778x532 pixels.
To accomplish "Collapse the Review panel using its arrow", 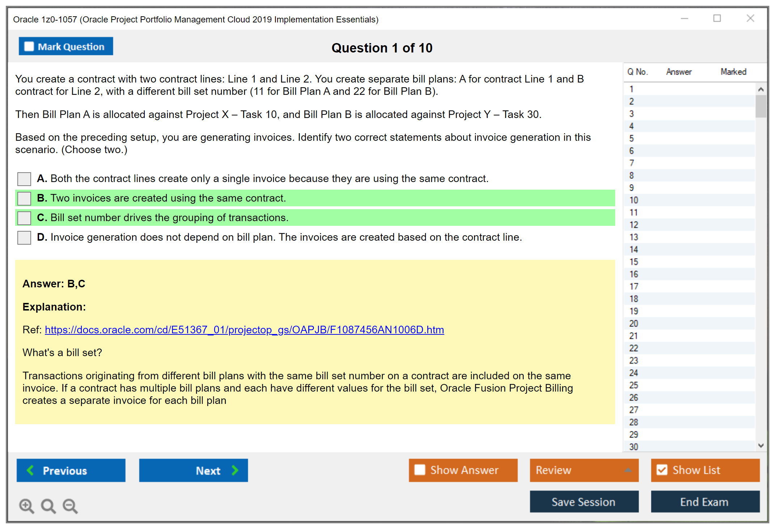I will point(629,470).
